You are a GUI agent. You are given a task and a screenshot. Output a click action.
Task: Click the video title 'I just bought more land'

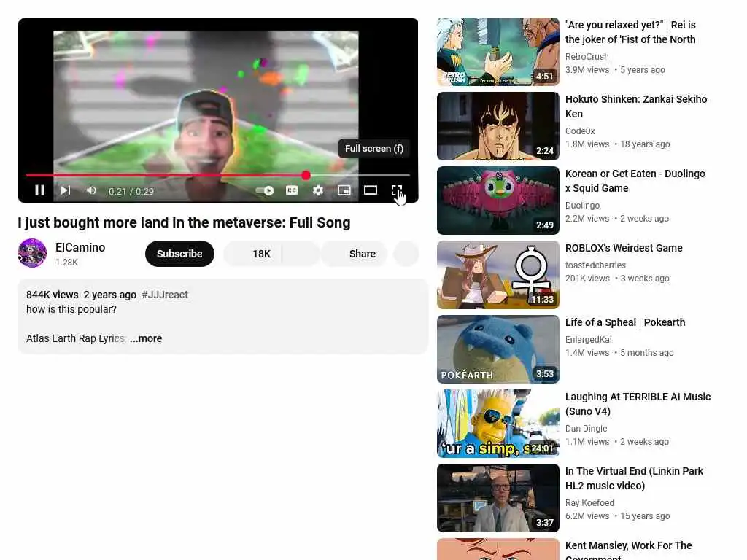point(184,223)
